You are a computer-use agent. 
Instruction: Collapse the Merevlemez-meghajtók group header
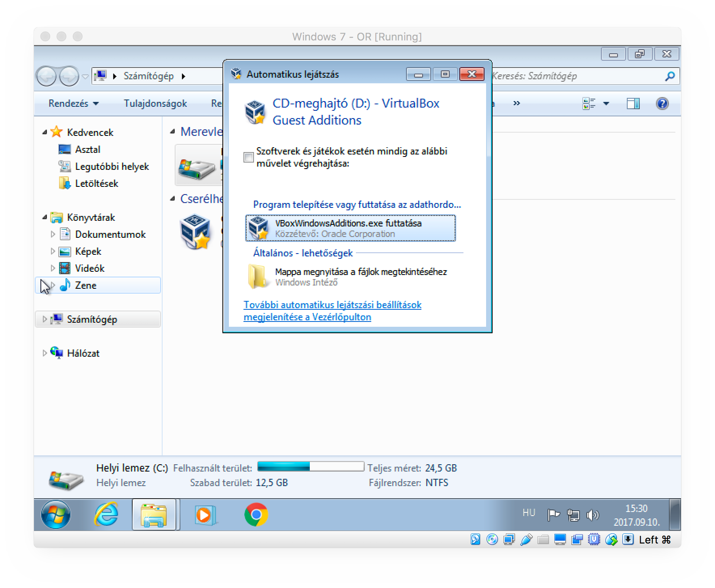pos(173,131)
